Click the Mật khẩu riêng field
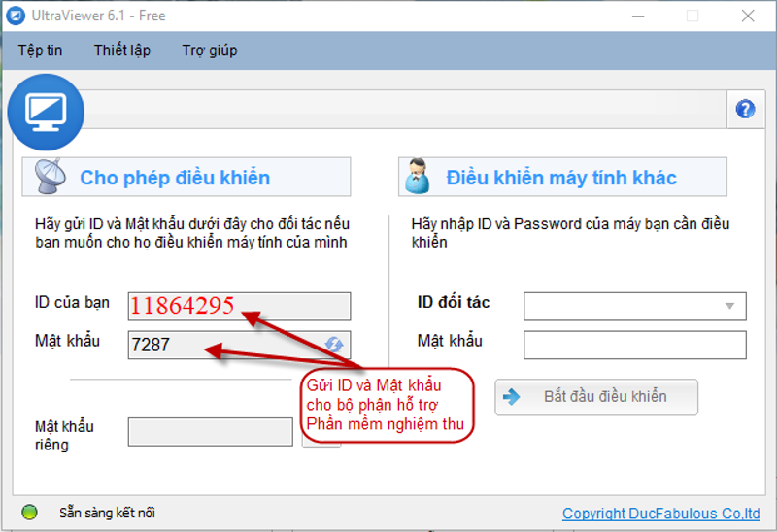Image resolution: width=777 pixels, height=532 pixels. click(210, 431)
